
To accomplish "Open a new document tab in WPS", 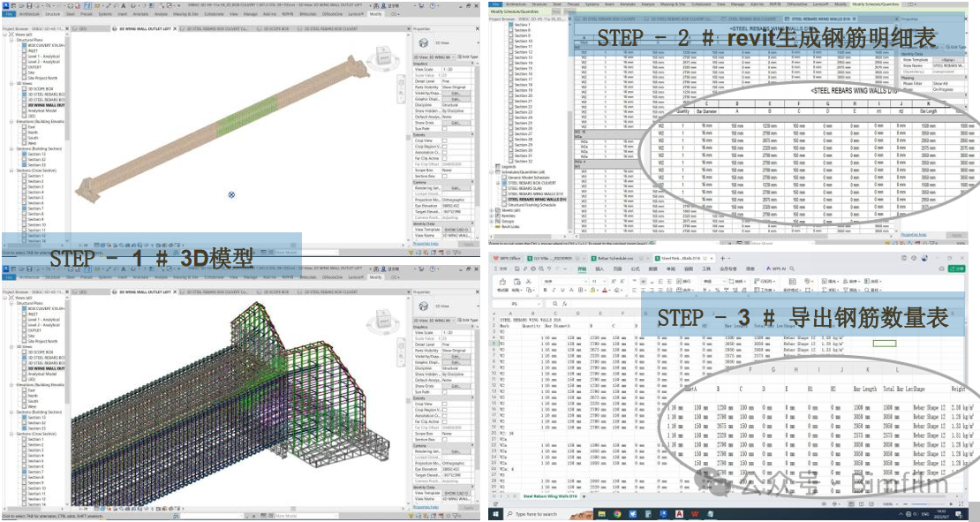I will [723, 258].
